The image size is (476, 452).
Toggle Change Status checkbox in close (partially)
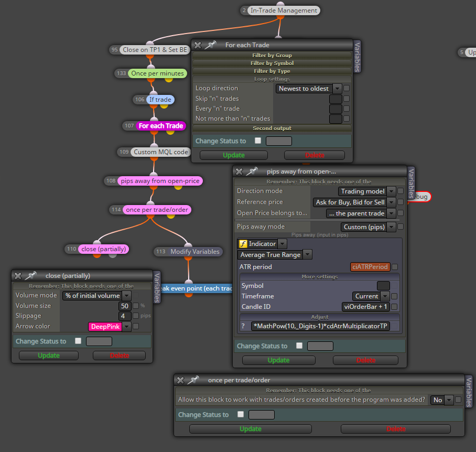78,341
